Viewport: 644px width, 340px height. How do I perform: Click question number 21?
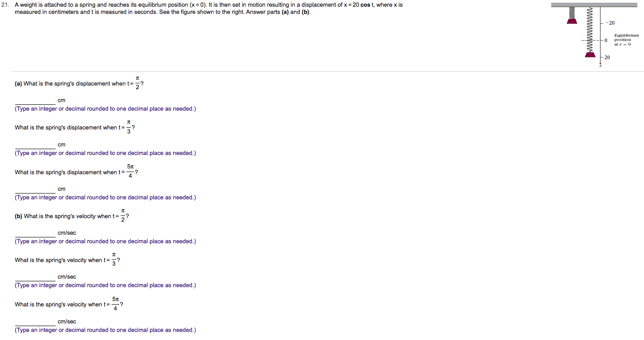click(x=6, y=5)
